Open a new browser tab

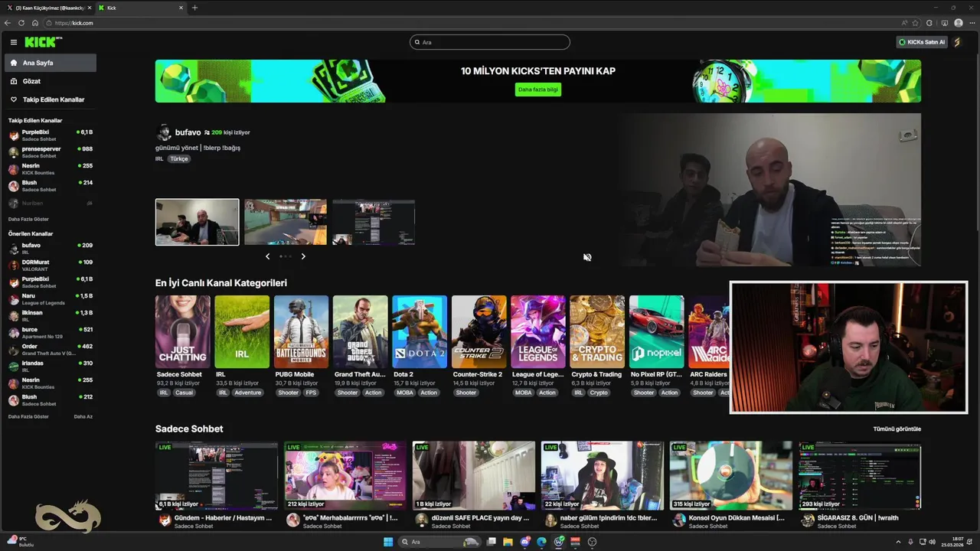194,8
